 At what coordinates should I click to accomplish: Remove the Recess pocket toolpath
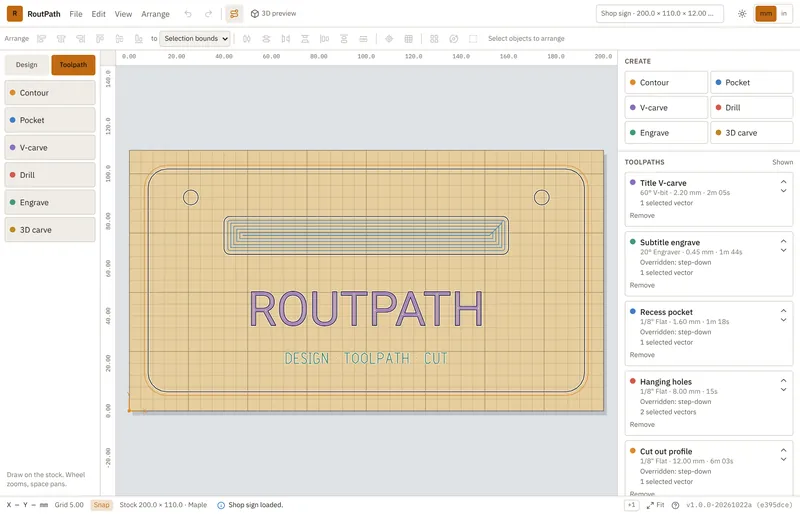click(x=642, y=355)
